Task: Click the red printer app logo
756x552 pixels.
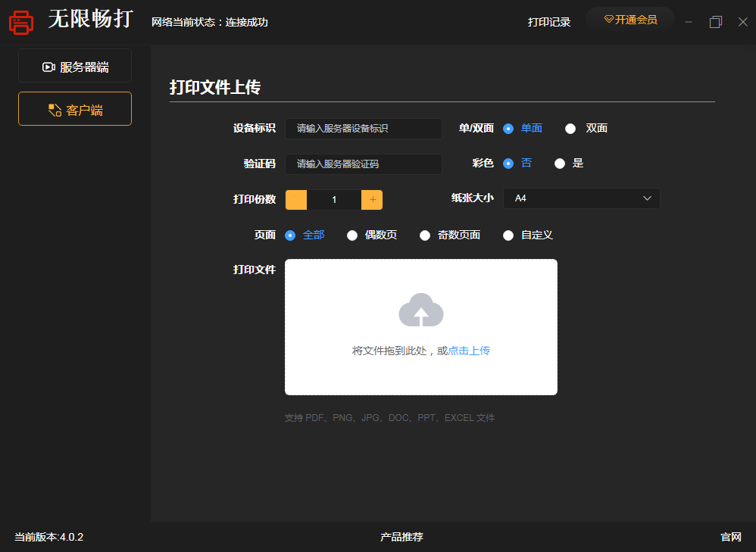Action: [x=21, y=22]
